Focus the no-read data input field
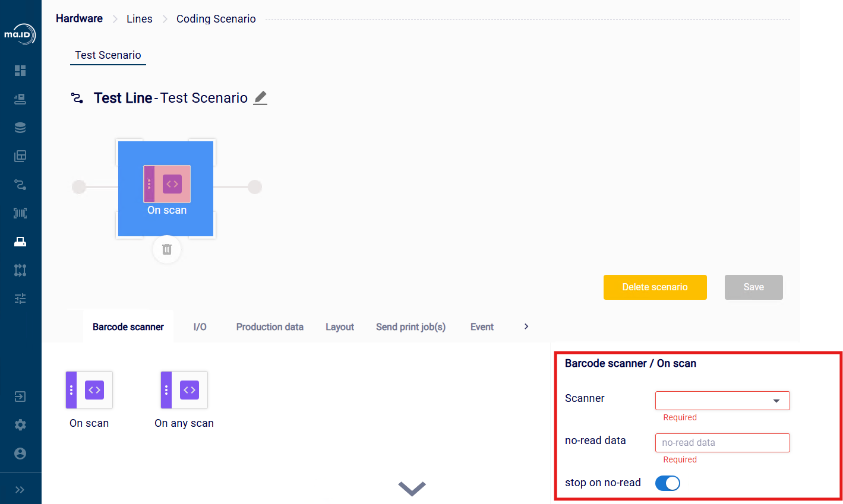Image resolution: width=843 pixels, height=504 pixels. [x=722, y=443]
